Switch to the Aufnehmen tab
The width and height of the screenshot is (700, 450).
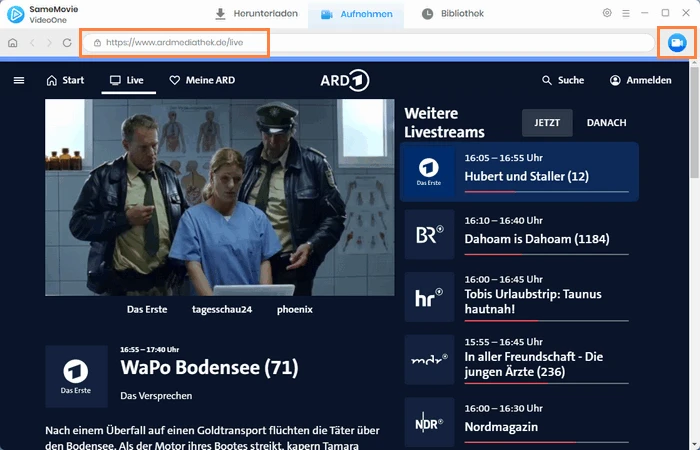(x=356, y=14)
